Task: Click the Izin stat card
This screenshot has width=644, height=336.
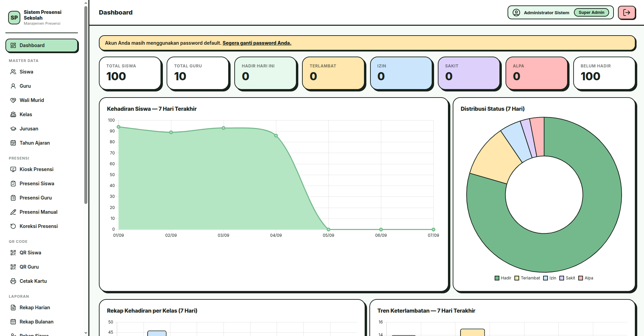Action: coord(401,73)
